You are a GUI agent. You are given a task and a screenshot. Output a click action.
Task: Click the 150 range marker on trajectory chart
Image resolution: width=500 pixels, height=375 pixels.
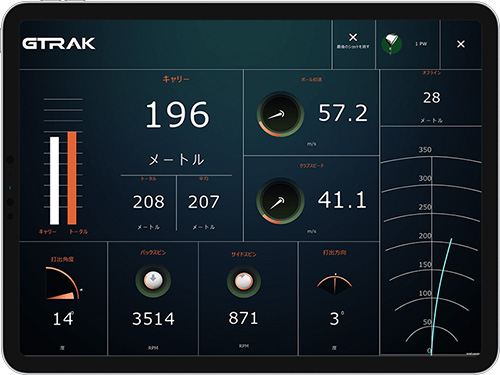pyautogui.click(x=425, y=264)
